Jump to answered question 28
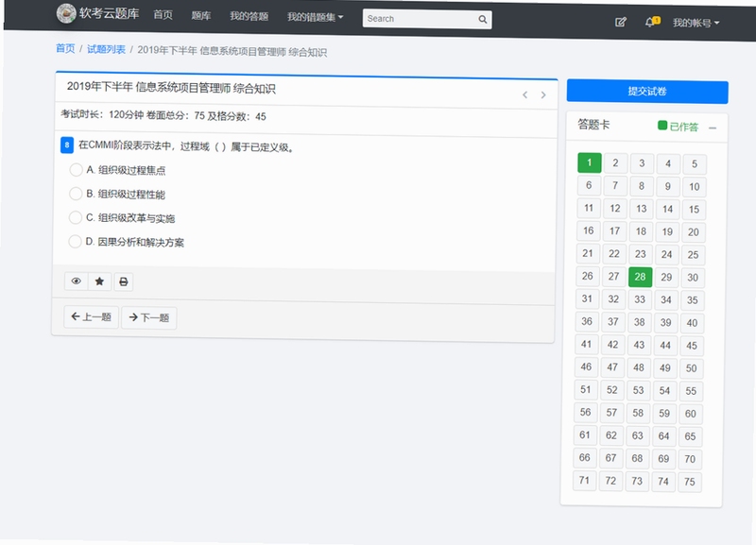 pos(641,277)
